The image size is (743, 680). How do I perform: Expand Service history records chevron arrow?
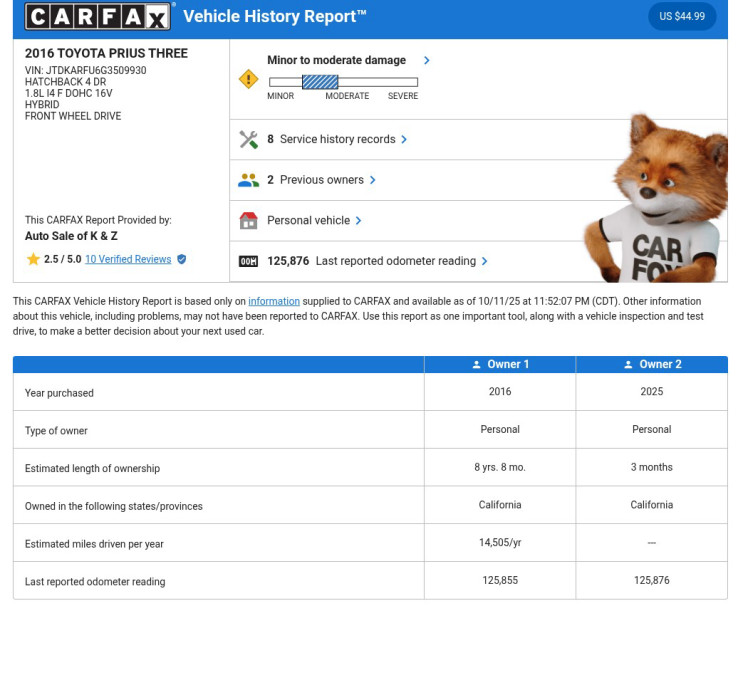pyautogui.click(x=404, y=140)
